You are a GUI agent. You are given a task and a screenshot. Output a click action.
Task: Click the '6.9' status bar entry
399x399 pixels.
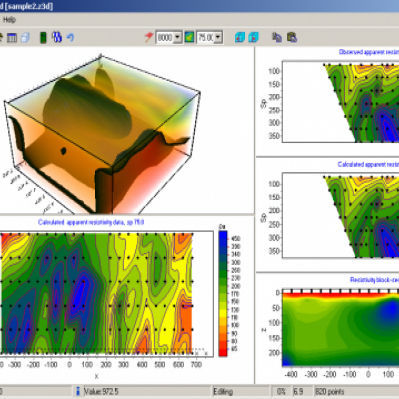(298, 391)
